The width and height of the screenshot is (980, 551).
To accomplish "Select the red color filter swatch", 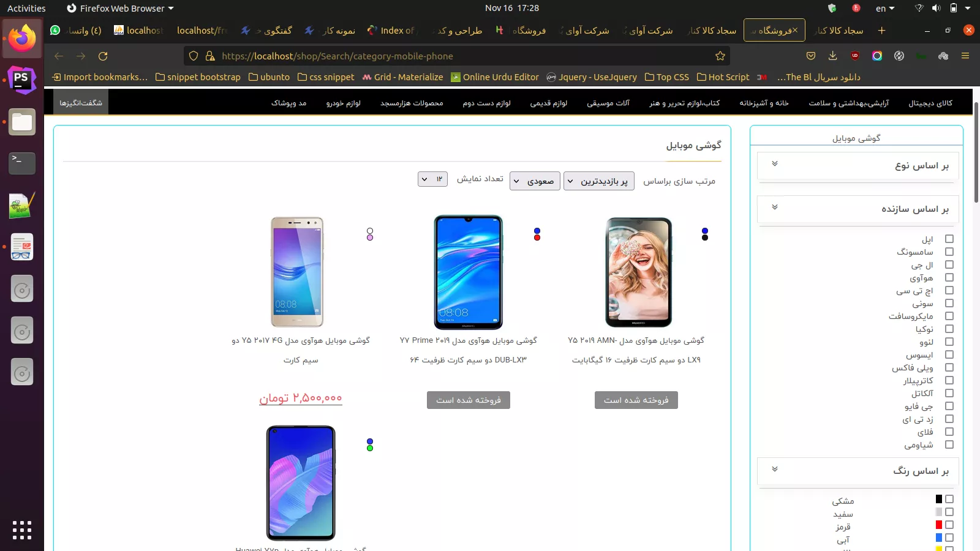I will point(938,525).
